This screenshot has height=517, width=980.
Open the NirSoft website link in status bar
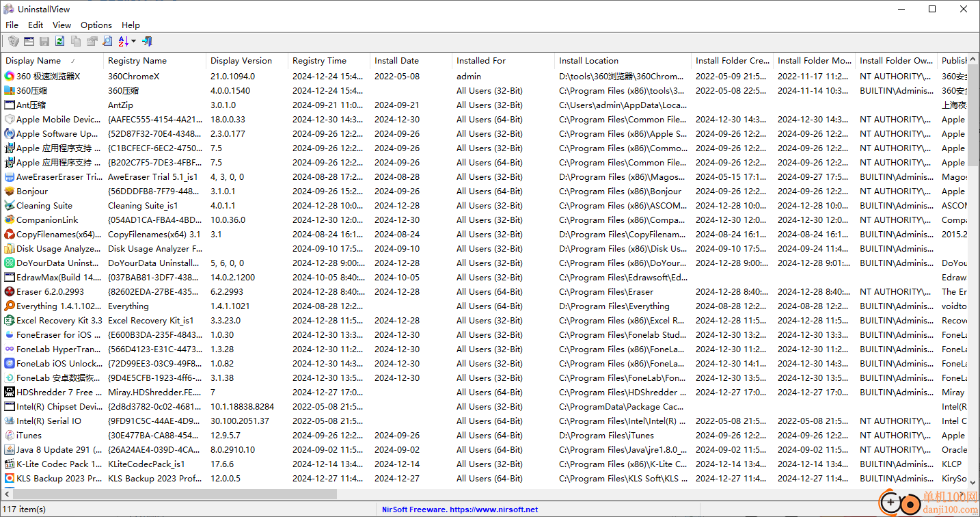[459, 509]
